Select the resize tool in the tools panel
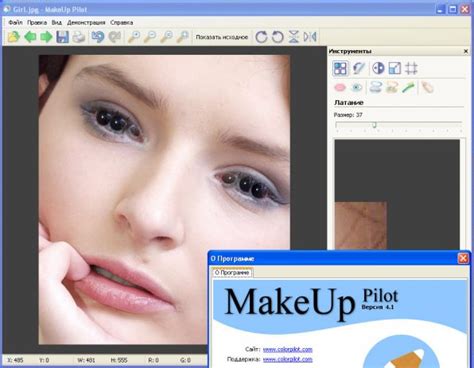This screenshot has height=368, width=474. [395, 68]
